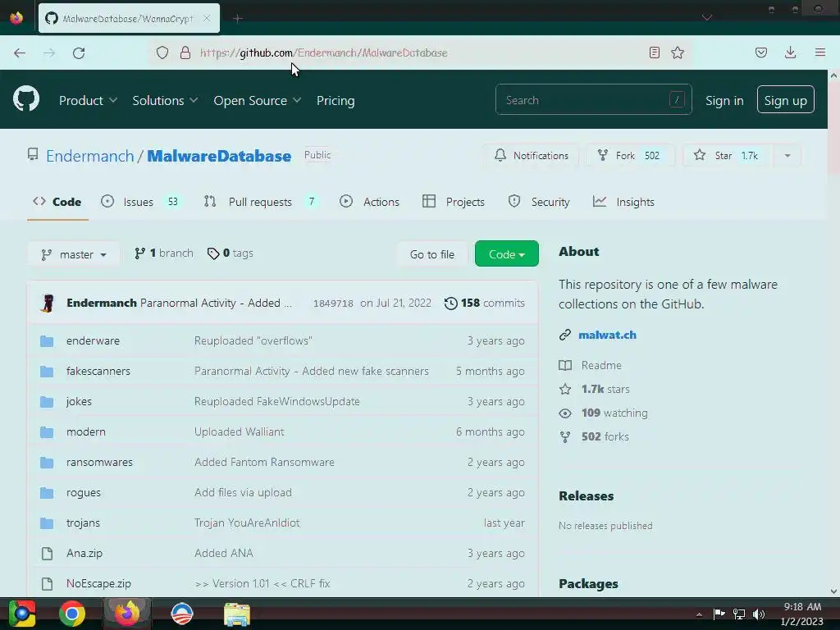Image resolution: width=840 pixels, height=630 pixels.
Task: Open the star lists dropdown arrow
Action: coord(787,155)
